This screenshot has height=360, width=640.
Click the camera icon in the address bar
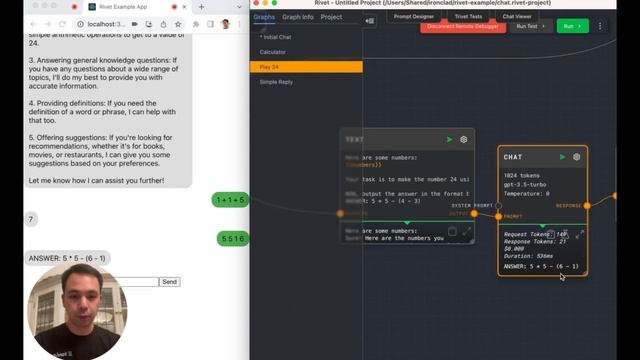pyautogui.click(x=134, y=24)
